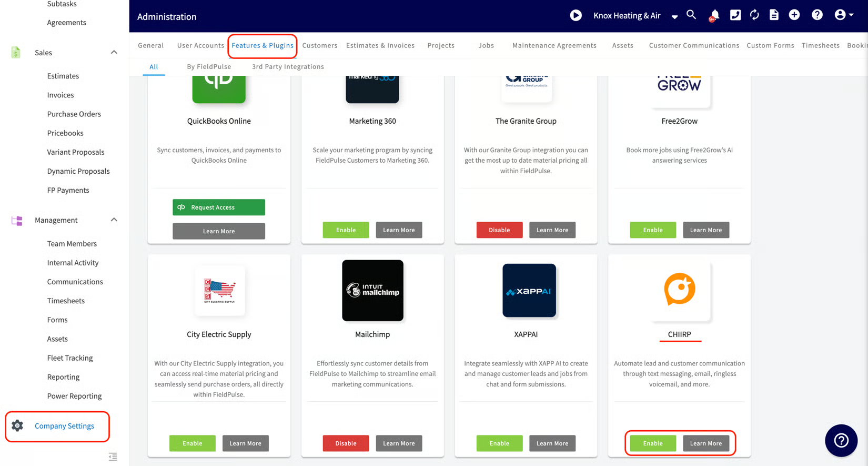Enable City Electric Supply integration
Viewport: 868px width, 466px height.
[193, 443]
